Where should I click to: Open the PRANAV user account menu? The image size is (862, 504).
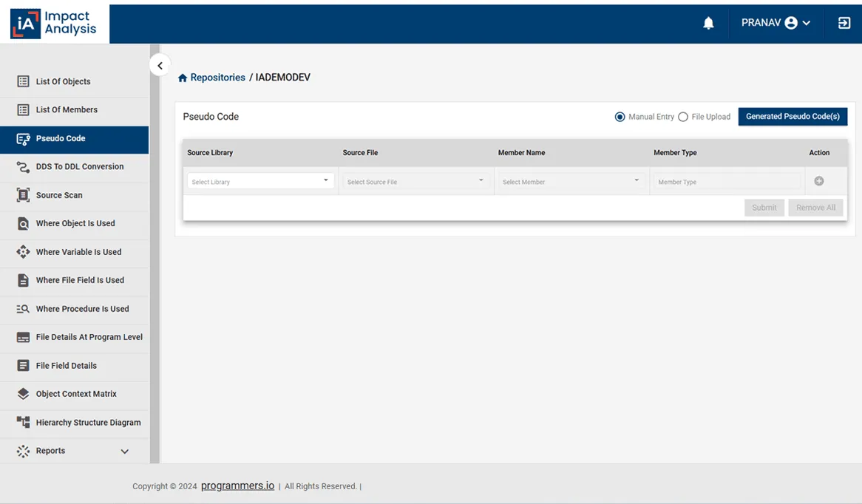(776, 23)
